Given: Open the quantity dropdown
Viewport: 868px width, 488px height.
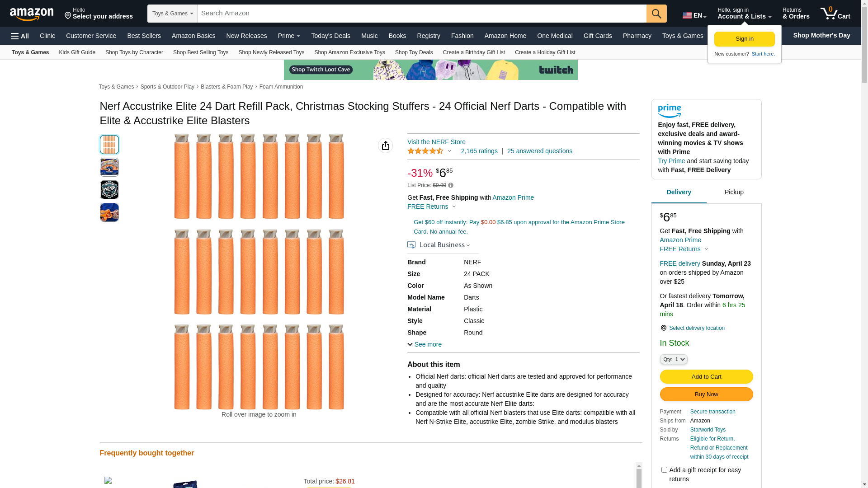Looking at the screenshot, I should tap(674, 359).
